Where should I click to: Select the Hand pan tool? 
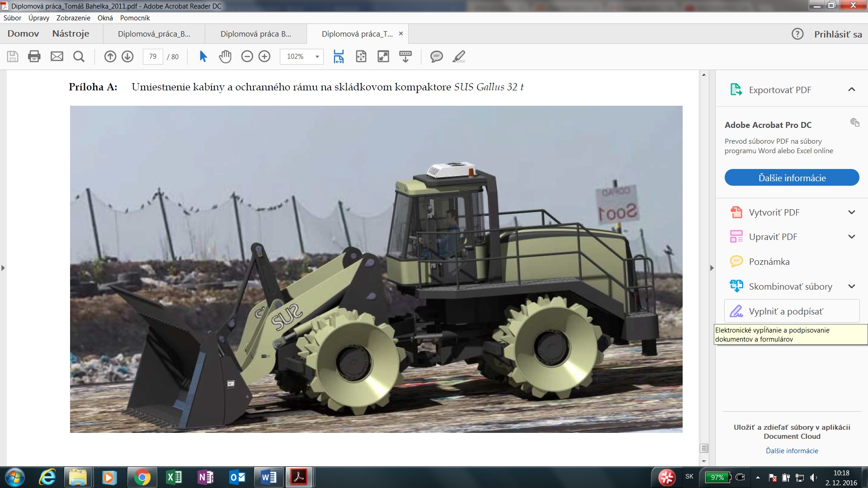coord(225,56)
